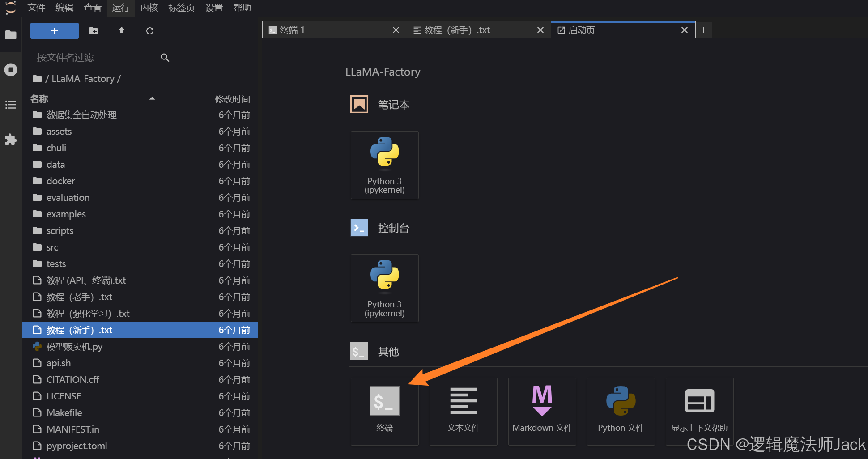The width and height of the screenshot is (868, 459).
Task: Sort files by 修改时间 column
Action: click(x=232, y=99)
